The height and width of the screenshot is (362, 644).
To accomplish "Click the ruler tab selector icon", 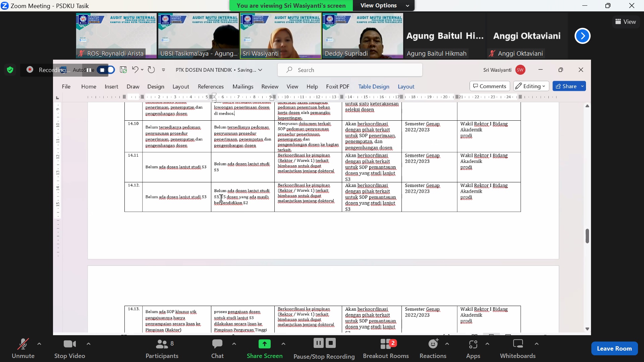I will pyautogui.click(x=57, y=98).
